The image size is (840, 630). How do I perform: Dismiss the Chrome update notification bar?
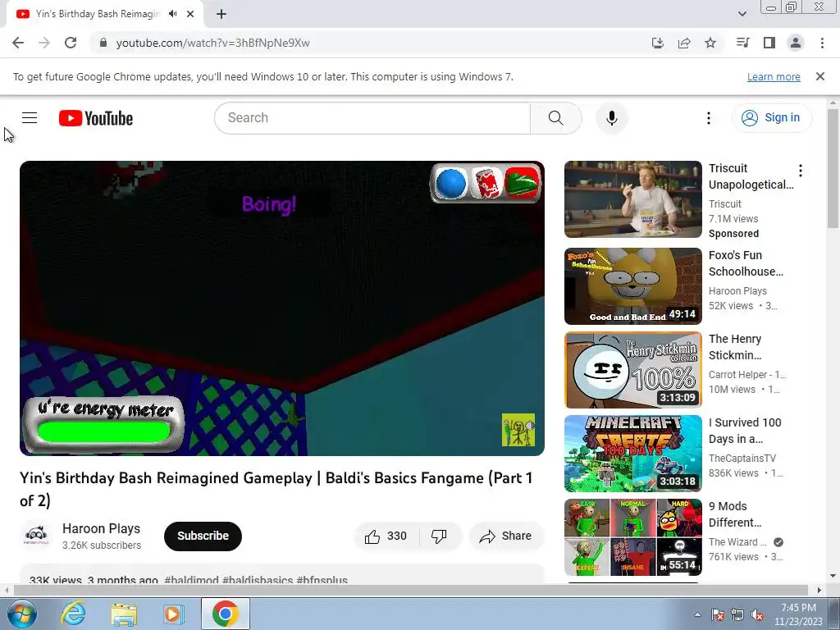(819, 76)
